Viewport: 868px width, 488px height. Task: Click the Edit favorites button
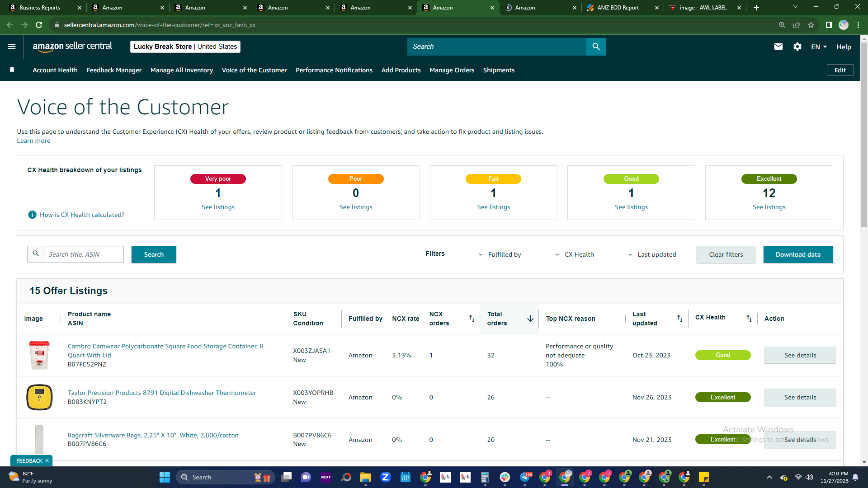[840, 70]
